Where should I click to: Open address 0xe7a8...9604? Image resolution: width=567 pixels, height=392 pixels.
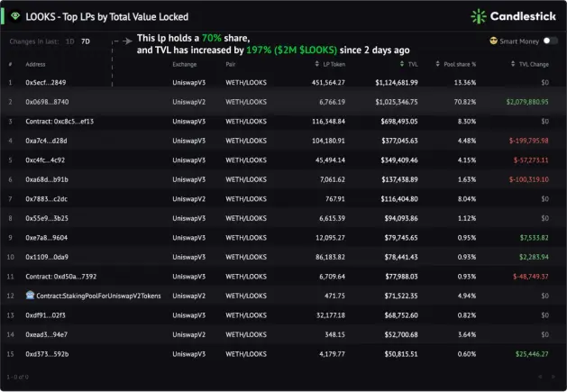pos(46,238)
